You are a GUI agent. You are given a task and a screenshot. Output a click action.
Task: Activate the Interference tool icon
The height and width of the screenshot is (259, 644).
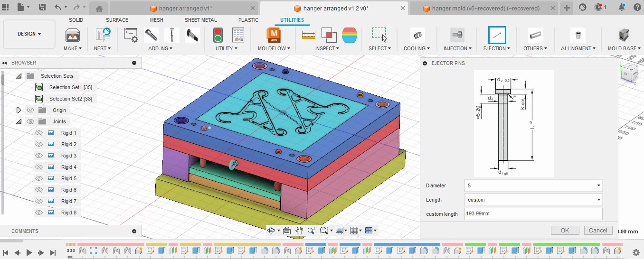pyautogui.click(x=329, y=35)
